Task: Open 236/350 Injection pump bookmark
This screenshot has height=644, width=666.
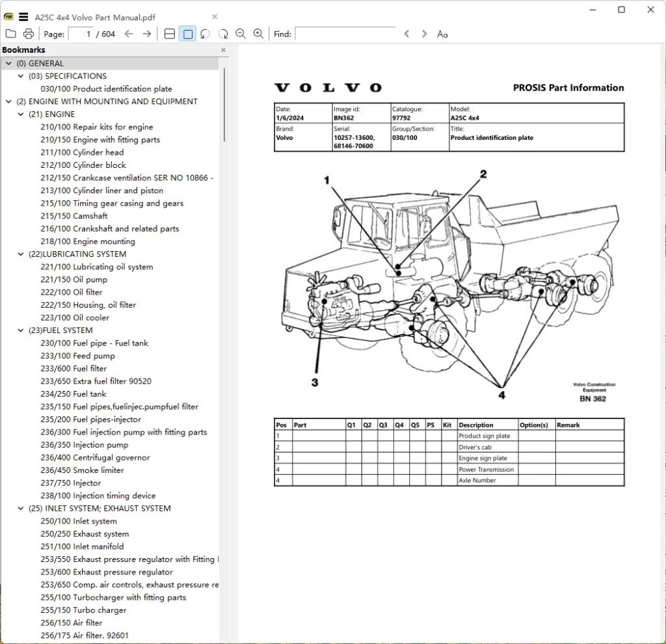Action: point(85,445)
